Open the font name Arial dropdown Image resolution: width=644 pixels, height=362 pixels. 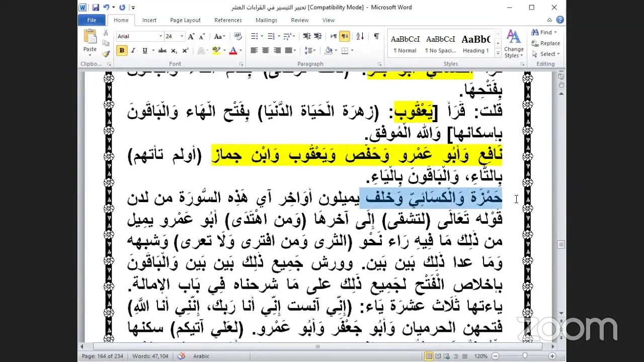coord(160,36)
